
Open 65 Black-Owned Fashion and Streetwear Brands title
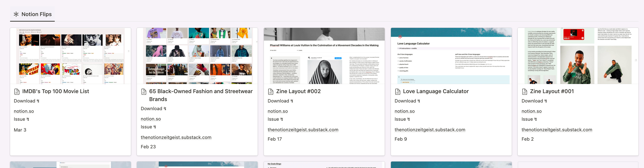201,95
